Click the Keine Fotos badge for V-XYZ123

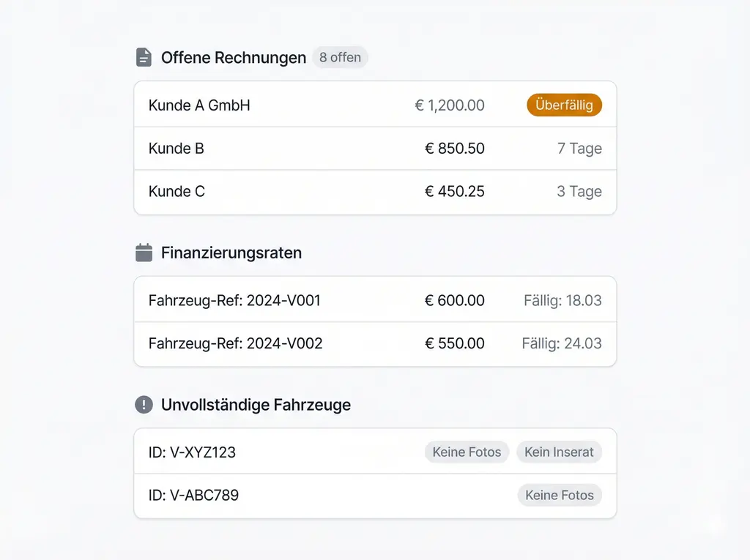pos(467,452)
